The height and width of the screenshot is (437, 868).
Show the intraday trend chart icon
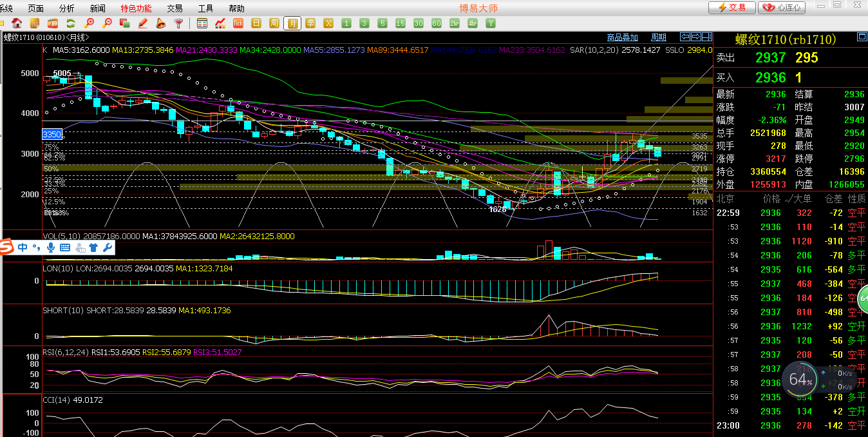pos(220,23)
